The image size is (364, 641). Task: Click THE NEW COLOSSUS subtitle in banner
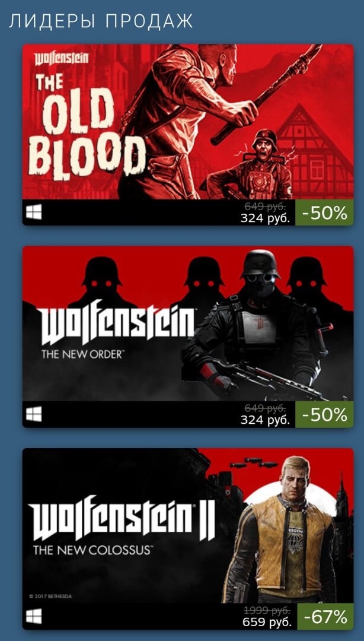tap(92, 550)
